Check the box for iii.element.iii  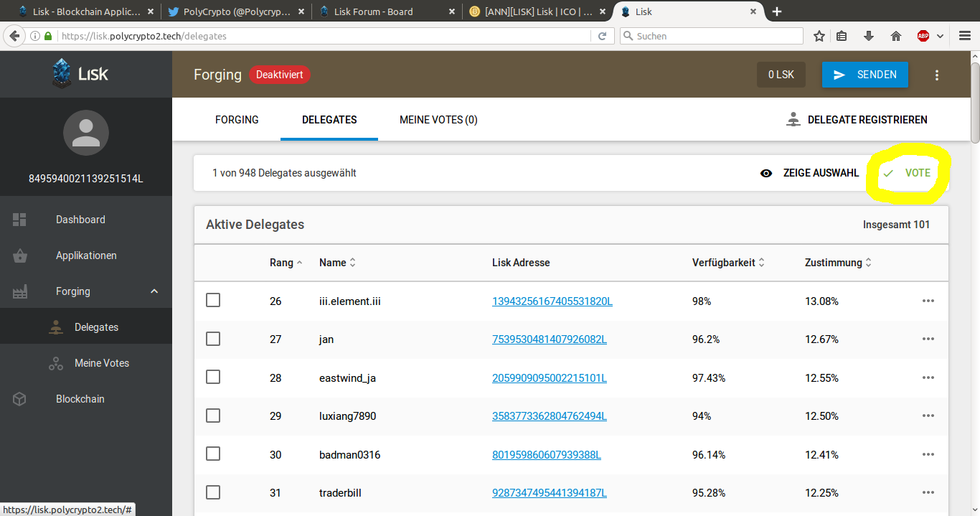(213, 300)
